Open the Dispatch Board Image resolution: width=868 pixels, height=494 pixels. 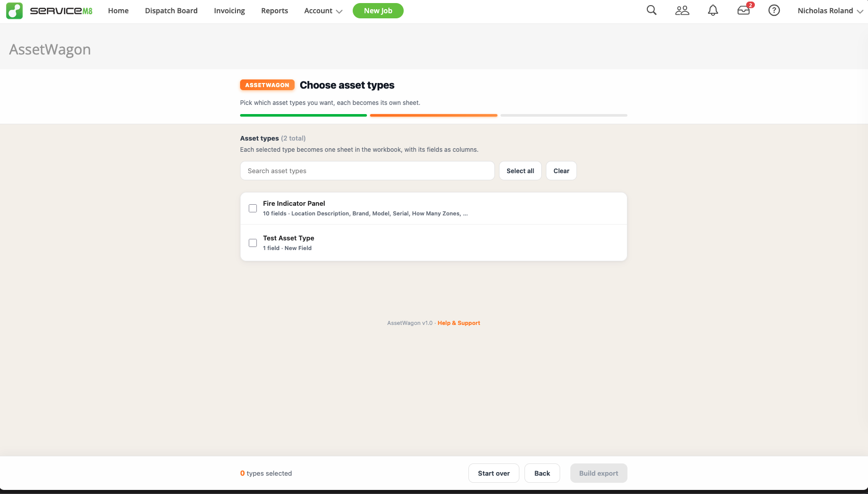pos(171,11)
